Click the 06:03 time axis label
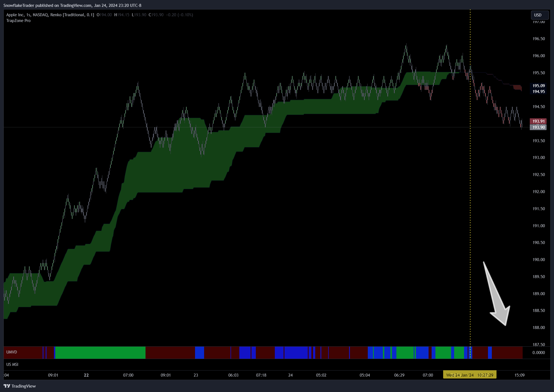Viewport: 554px width, 392px height. [x=233, y=375]
